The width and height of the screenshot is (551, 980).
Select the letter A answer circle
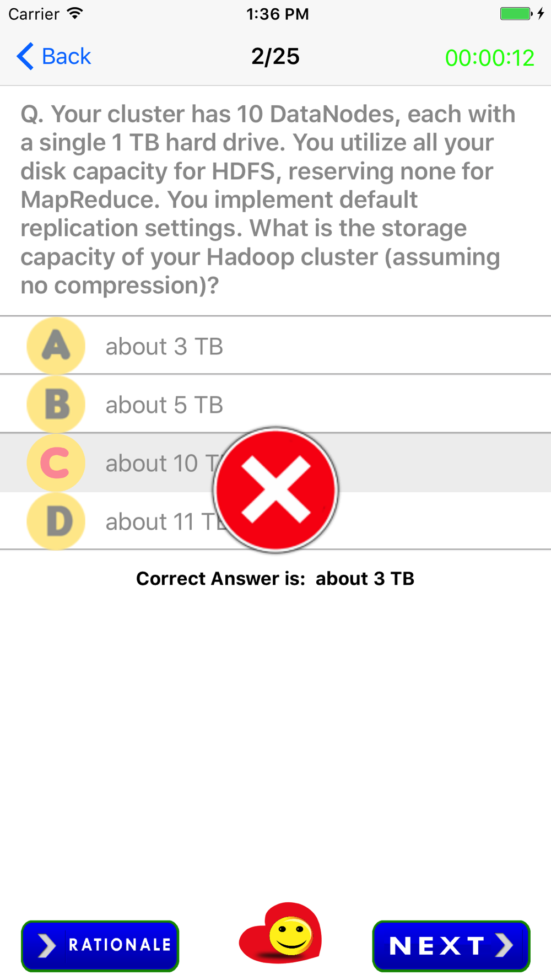(x=56, y=346)
